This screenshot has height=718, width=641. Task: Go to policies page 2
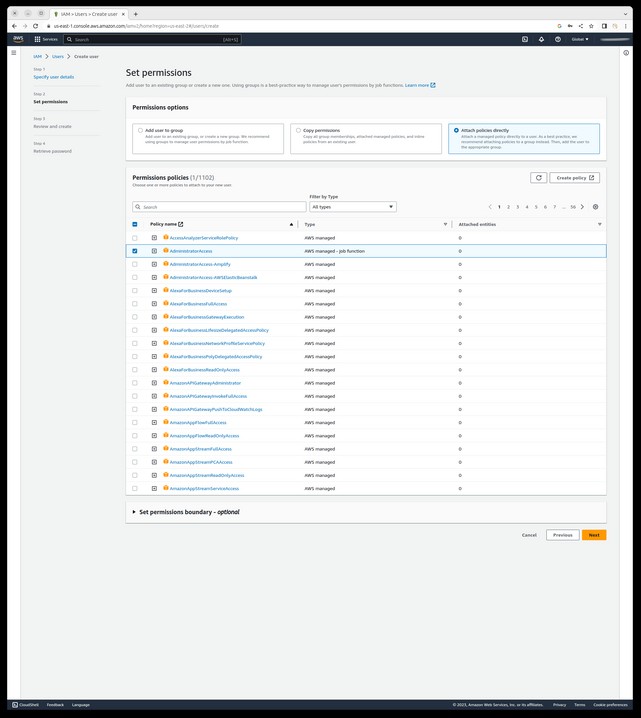508,207
